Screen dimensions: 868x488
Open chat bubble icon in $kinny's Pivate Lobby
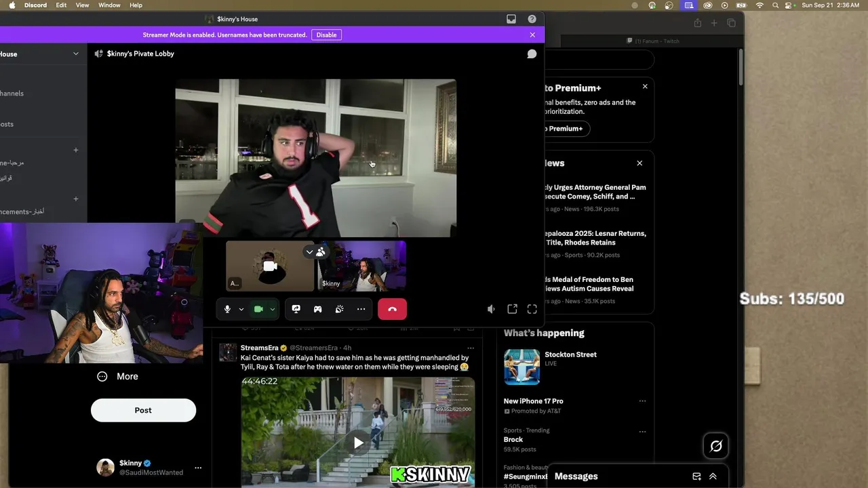532,54
